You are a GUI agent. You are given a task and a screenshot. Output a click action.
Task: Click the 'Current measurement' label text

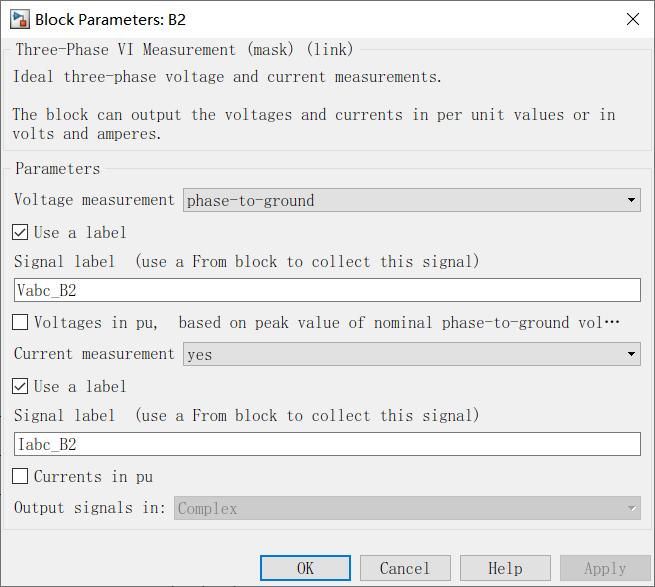pos(95,354)
